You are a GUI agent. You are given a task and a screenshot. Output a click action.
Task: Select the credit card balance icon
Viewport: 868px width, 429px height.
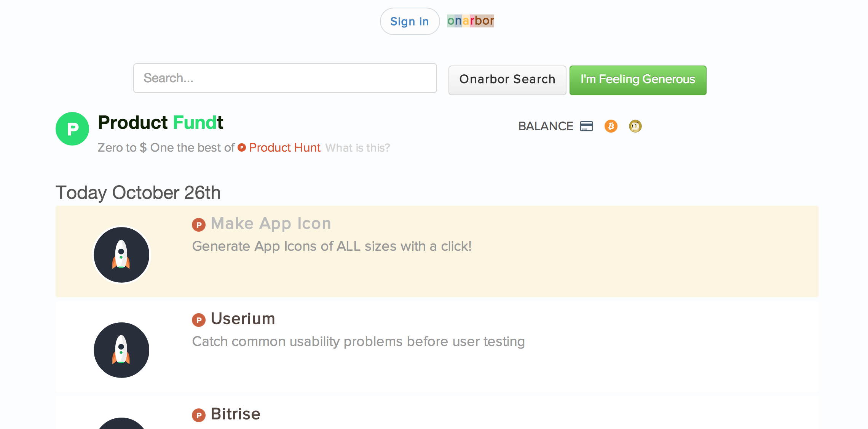pos(586,126)
